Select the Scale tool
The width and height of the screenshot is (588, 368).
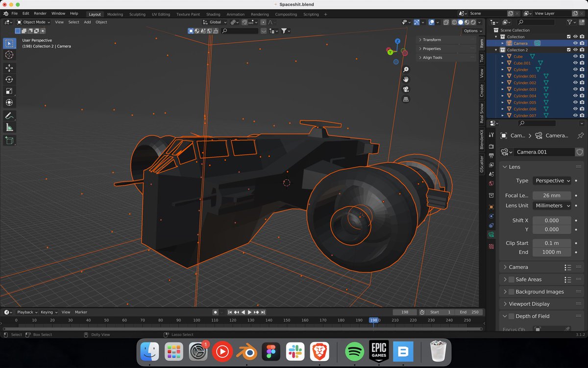pos(9,91)
